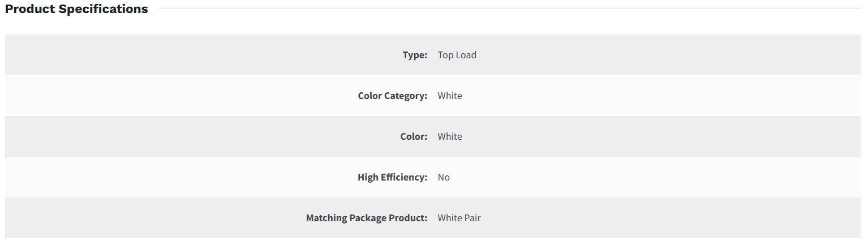Click the Color: label
Screen dimensions: 868x245
(414, 136)
